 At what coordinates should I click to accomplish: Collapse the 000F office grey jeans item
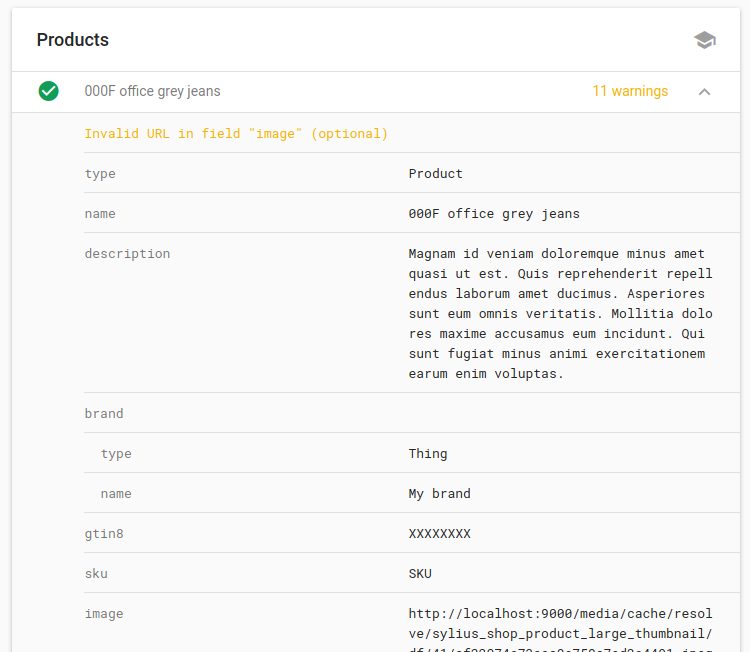click(705, 92)
